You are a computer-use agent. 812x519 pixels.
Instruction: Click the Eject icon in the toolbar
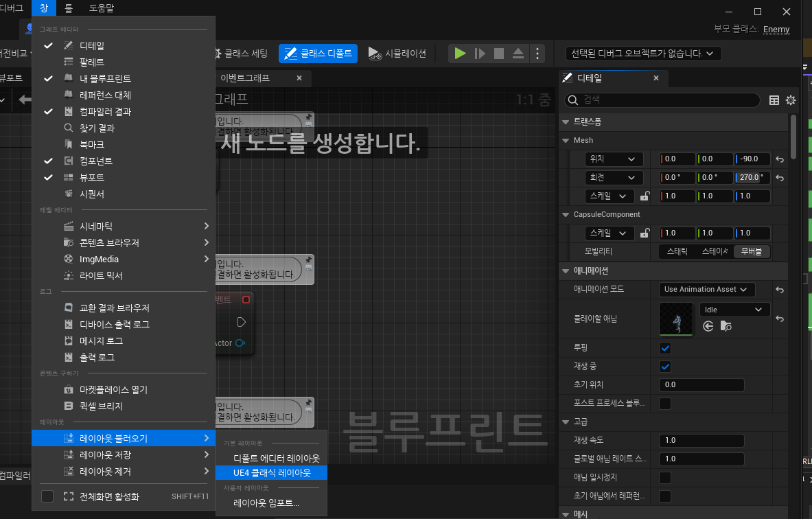pyautogui.click(x=518, y=54)
